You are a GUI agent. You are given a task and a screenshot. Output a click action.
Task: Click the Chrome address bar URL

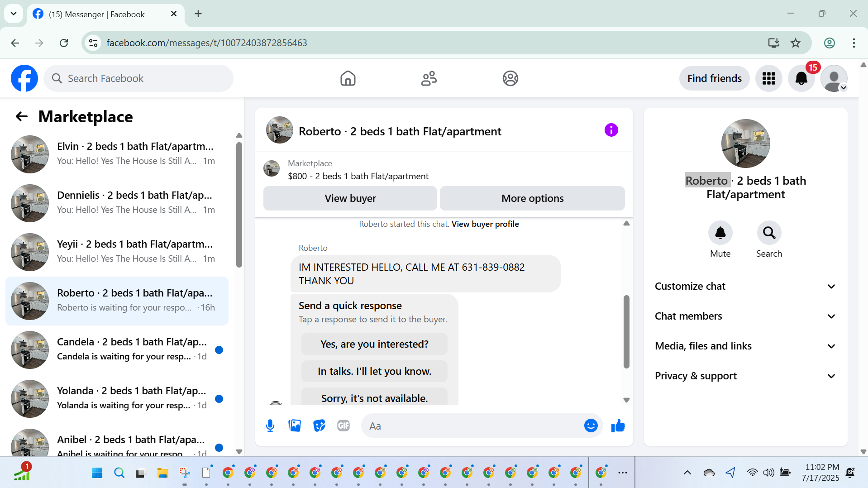[207, 43]
